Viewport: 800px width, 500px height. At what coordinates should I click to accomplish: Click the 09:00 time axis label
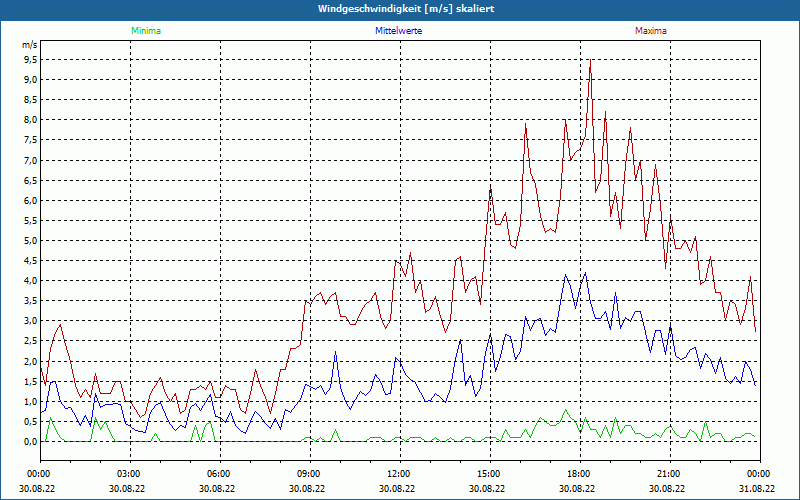point(307,474)
